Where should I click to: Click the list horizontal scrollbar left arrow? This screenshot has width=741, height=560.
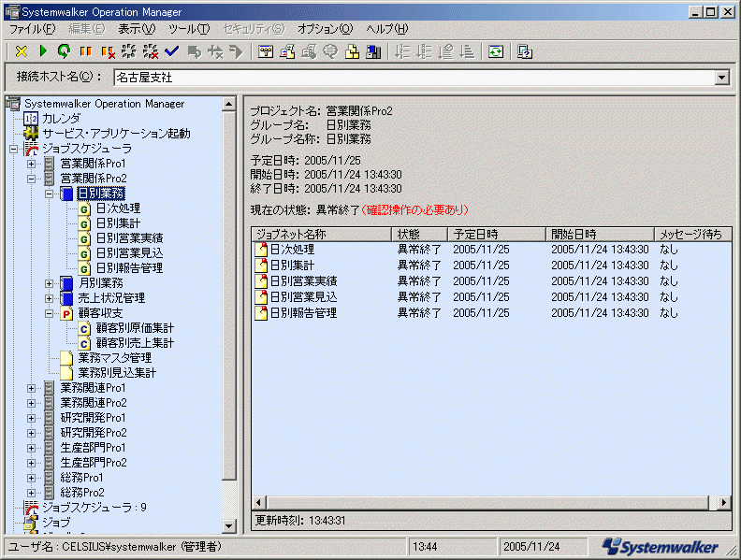coord(258,503)
